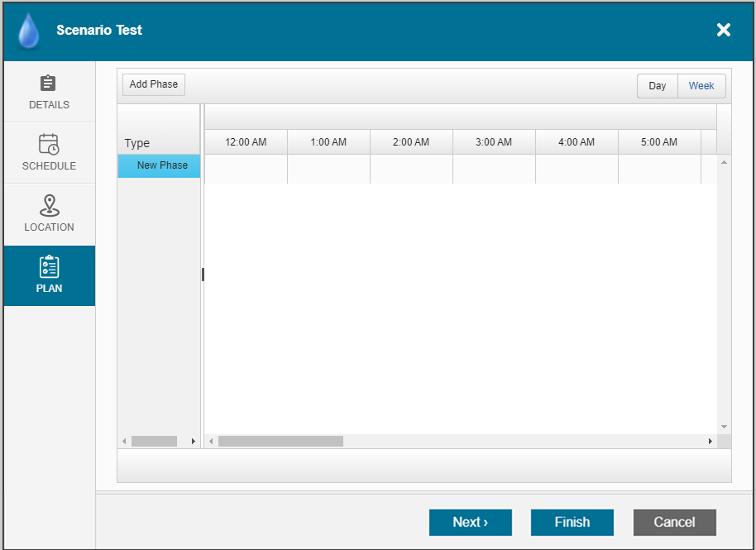
Task: Click the Details clipboard icon
Action: point(49,84)
